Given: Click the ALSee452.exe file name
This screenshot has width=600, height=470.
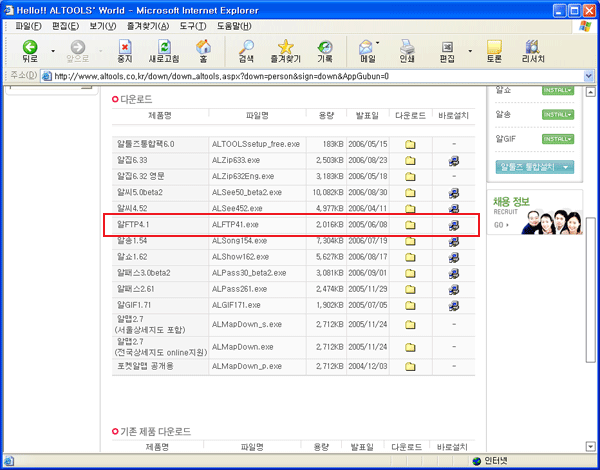Looking at the screenshot, I should (x=237, y=209).
